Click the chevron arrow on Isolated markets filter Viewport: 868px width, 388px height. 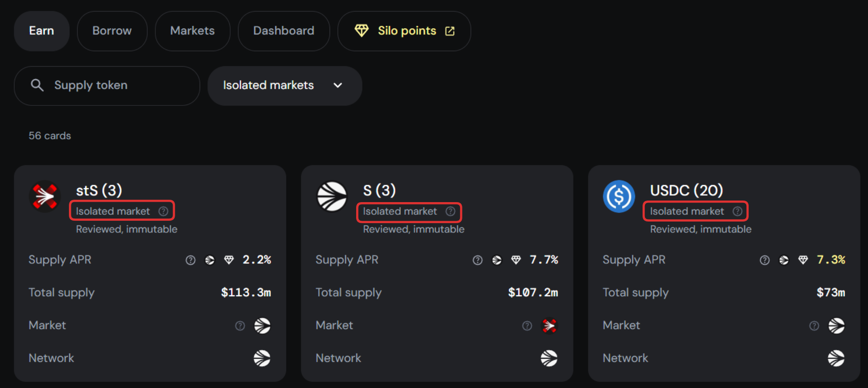pyautogui.click(x=338, y=86)
